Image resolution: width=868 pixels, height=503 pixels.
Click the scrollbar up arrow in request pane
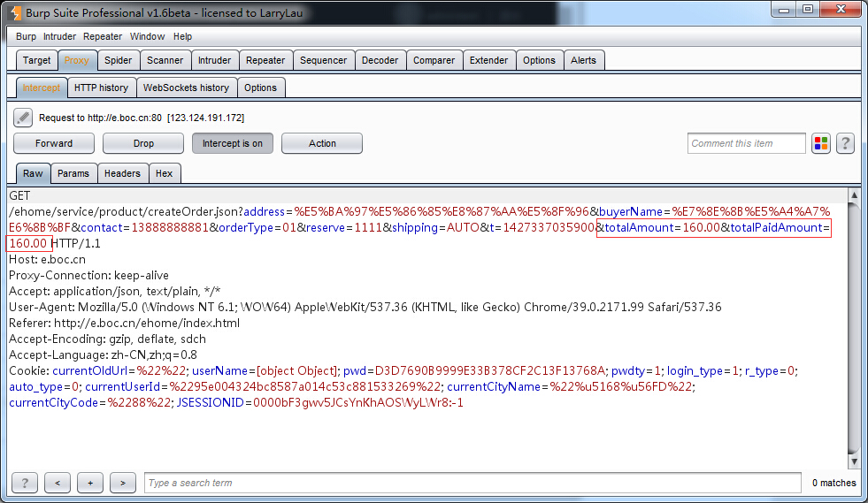click(854, 194)
